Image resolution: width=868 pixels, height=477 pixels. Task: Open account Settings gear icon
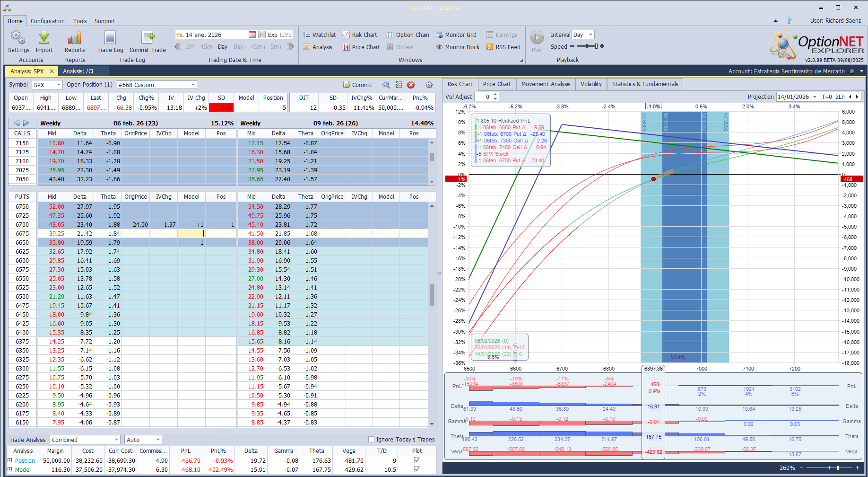click(18, 38)
